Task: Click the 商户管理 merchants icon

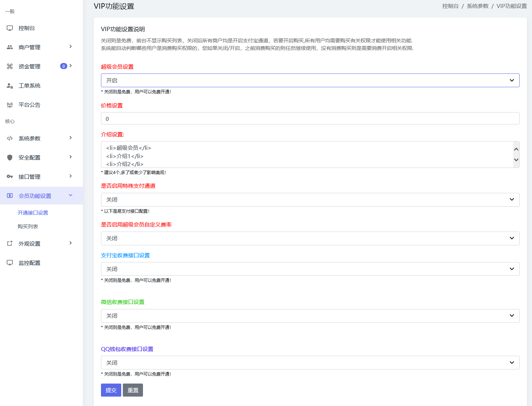Action: tap(9, 47)
